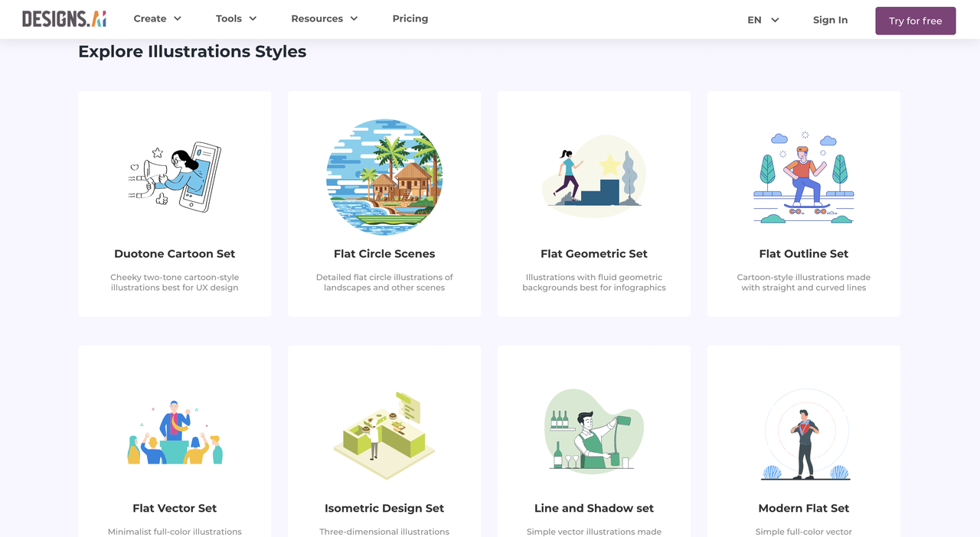Image resolution: width=980 pixels, height=537 pixels.
Task: Click 'Cartoon-style illustrations made' description
Action: tap(804, 278)
